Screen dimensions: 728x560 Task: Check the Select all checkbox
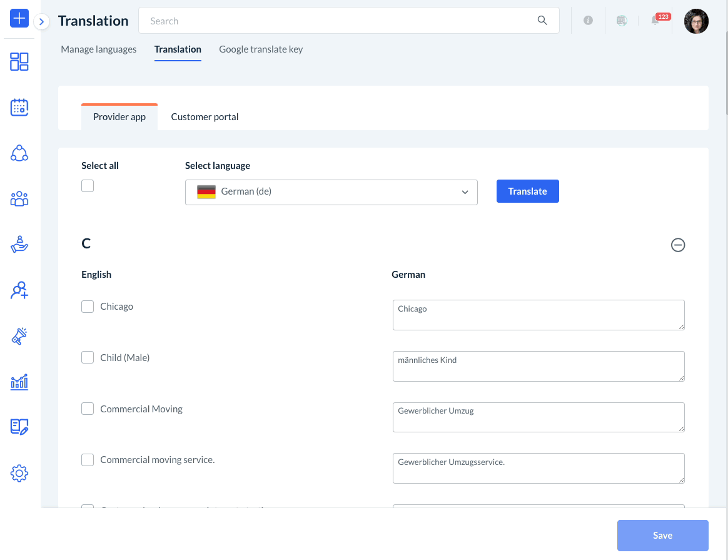88,186
